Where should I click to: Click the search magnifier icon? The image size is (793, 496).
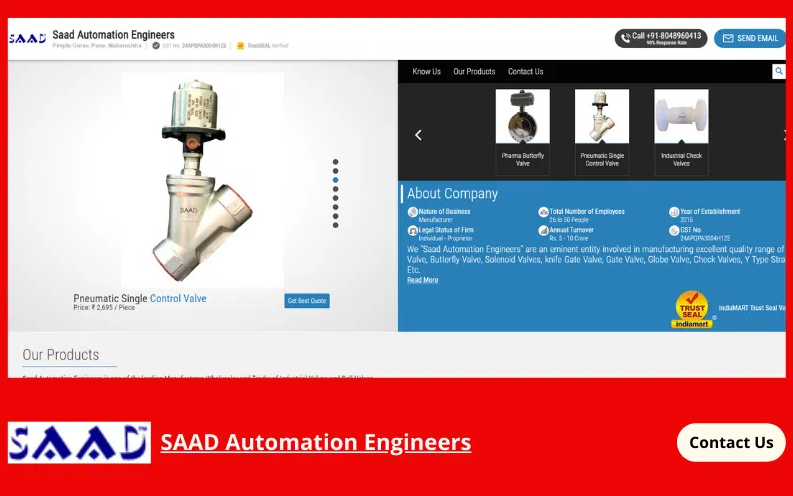778,71
